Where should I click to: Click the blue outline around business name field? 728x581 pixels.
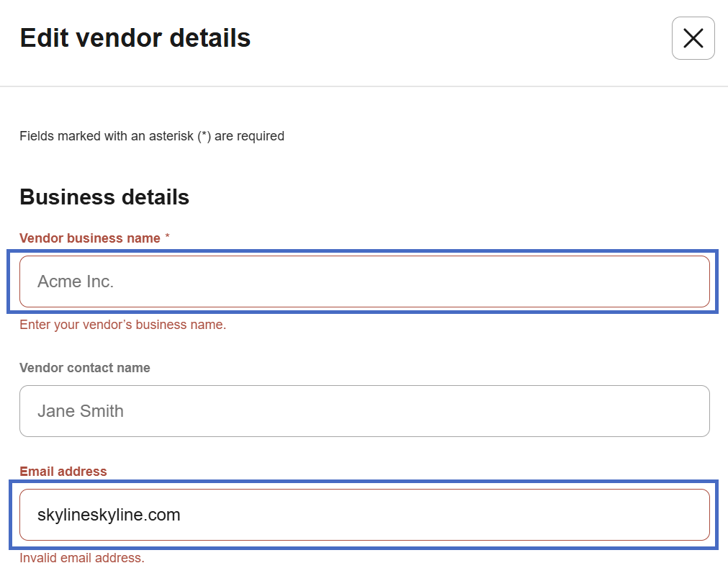[x=364, y=251]
